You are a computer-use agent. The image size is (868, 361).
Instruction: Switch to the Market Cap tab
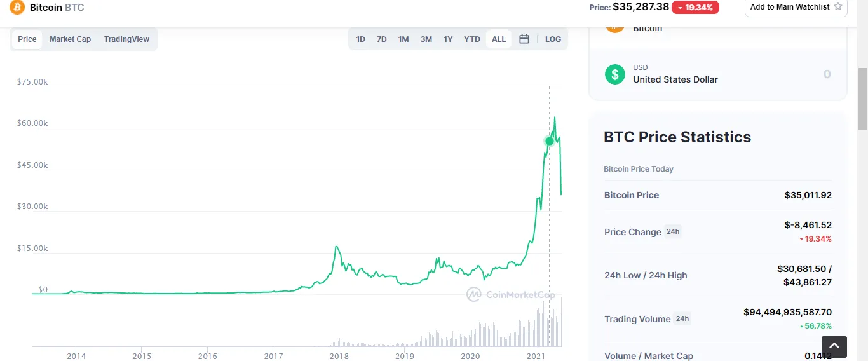click(70, 39)
